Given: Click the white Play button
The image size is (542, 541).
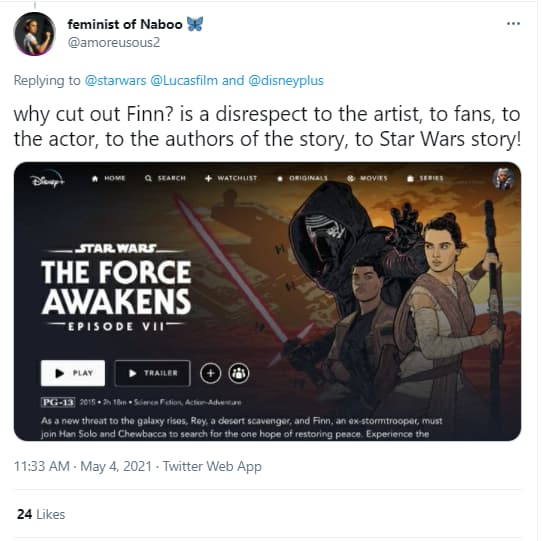Looking at the screenshot, I should [x=73, y=373].
